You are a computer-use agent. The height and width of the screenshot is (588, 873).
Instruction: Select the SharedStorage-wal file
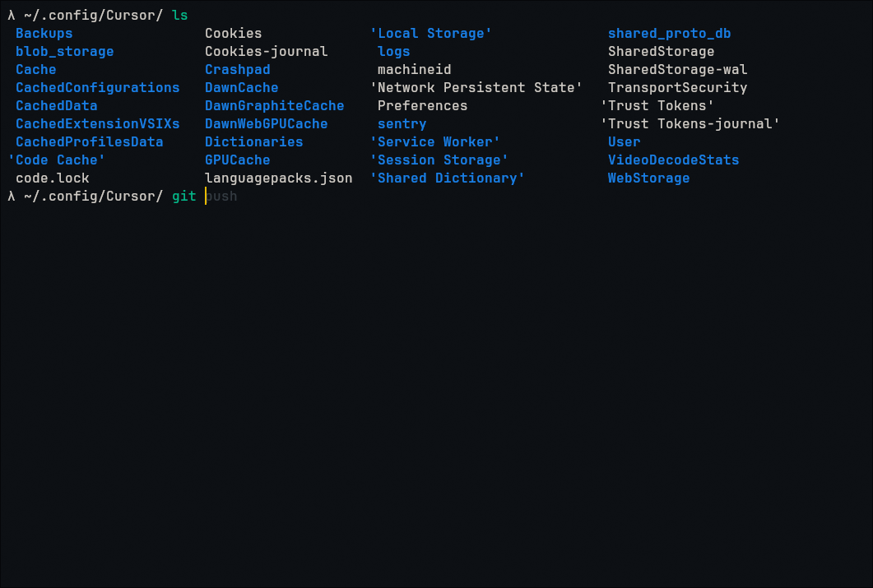pyautogui.click(x=677, y=70)
